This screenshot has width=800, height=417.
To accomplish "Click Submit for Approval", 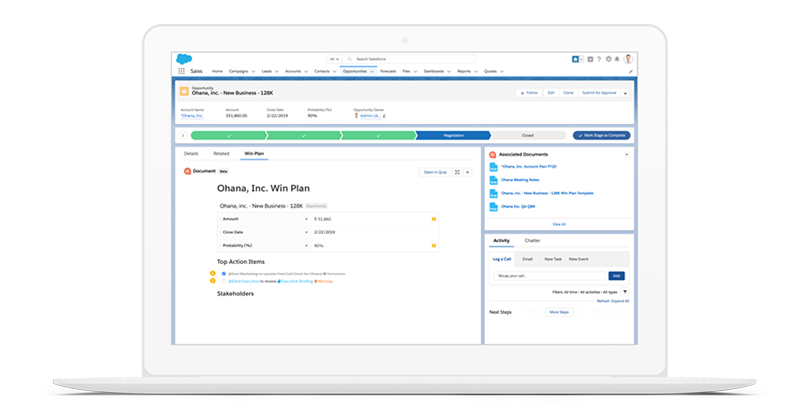I will coord(599,93).
